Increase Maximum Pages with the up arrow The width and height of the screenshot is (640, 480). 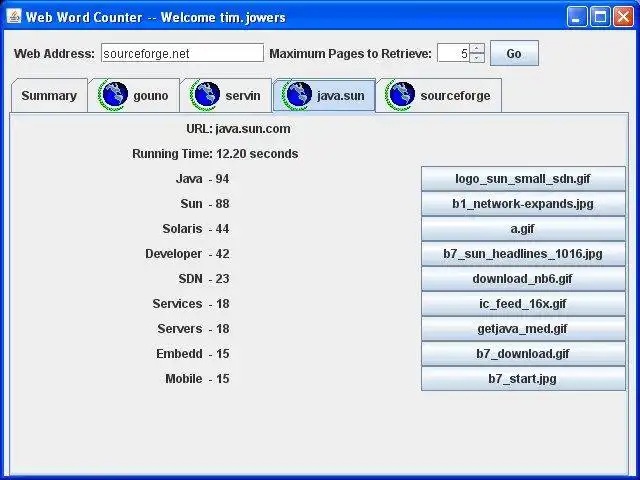click(x=477, y=48)
